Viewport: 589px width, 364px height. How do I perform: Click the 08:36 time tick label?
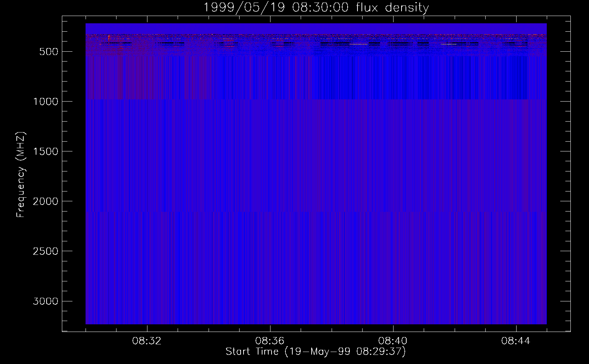pyautogui.click(x=270, y=341)
